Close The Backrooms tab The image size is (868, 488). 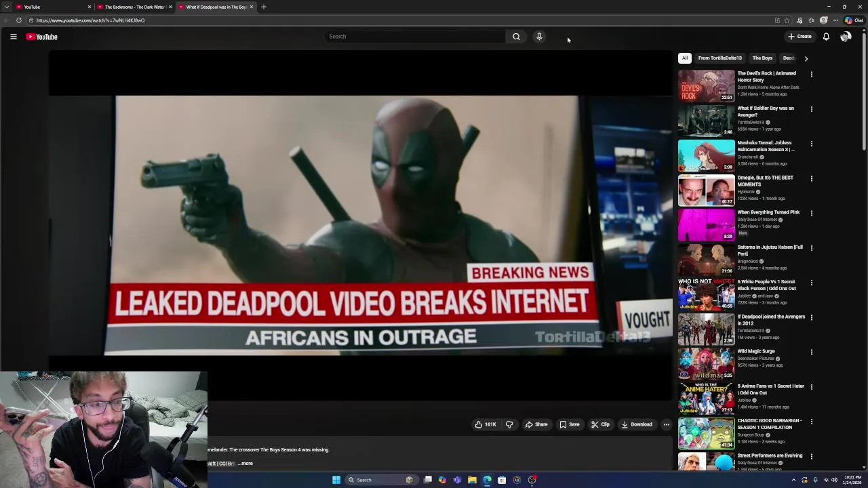click(170, 7)
